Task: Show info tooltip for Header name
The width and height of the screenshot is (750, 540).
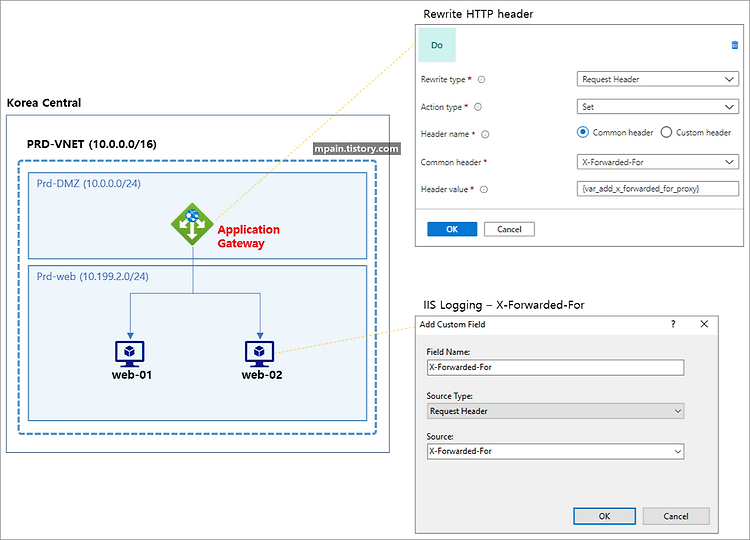Action: tap(485, 134)
